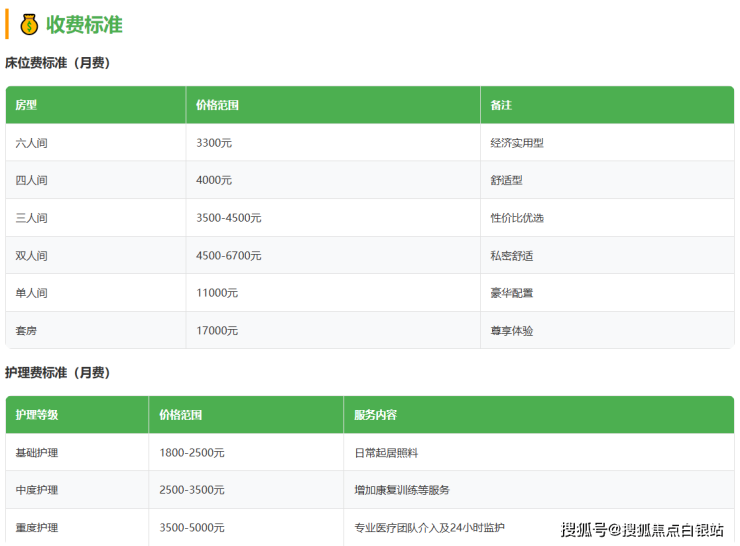Click the 房型 column header
The image size is (740, 546).
(x=26, y=105)
